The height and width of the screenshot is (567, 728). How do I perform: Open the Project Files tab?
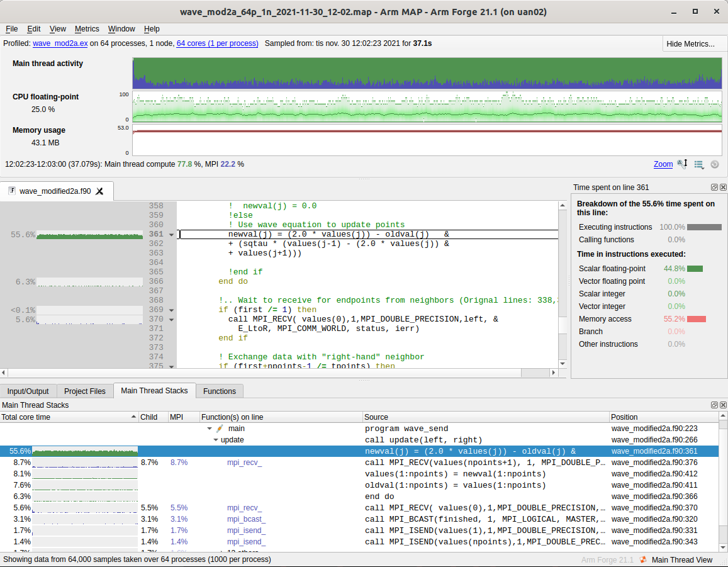[x=85, y=391]
